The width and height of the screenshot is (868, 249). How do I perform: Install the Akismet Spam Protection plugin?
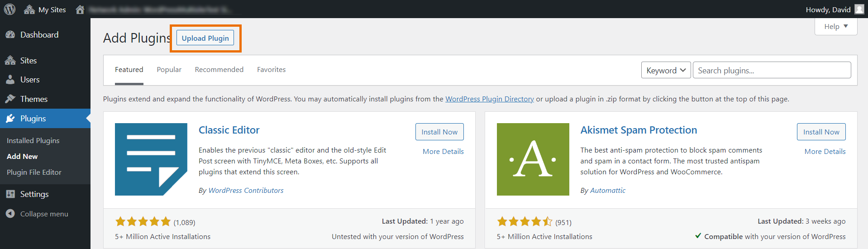(x=821, y=132)
